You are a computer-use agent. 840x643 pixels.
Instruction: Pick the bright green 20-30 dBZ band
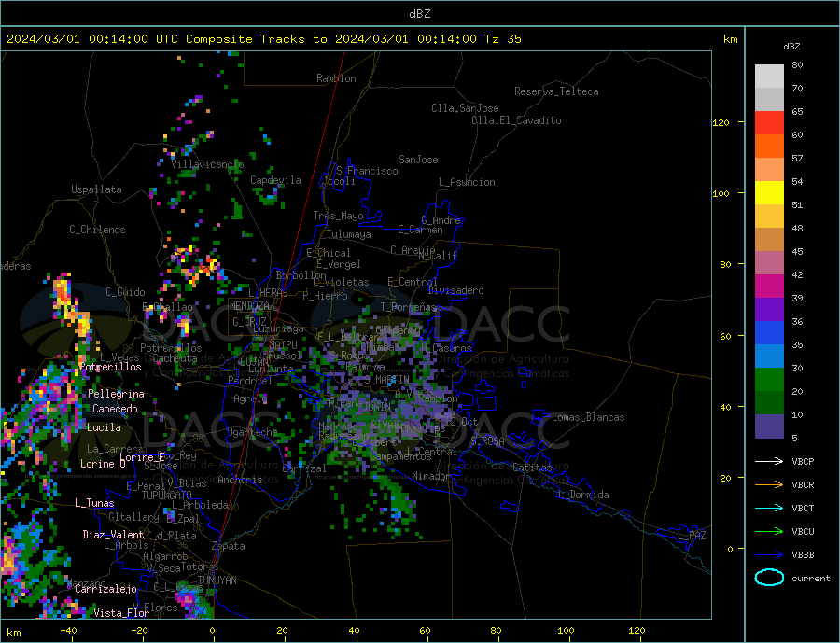[x=769, y=380]
